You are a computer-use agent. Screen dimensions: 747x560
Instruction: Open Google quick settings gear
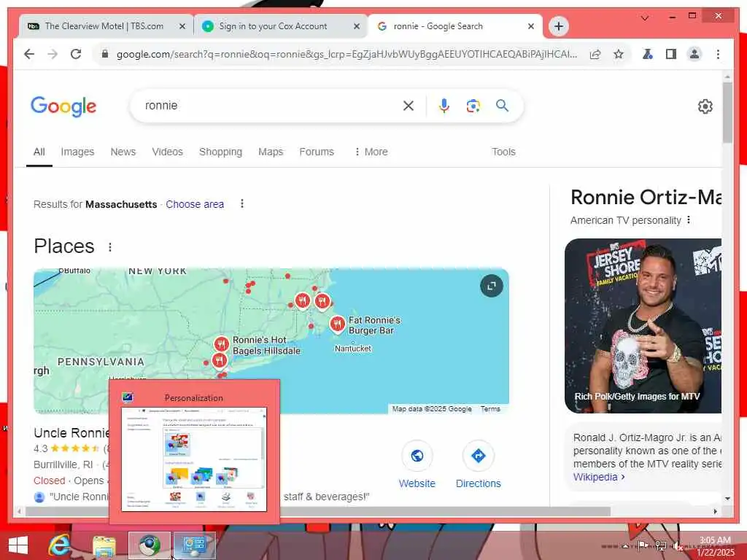tap(705, 106)
